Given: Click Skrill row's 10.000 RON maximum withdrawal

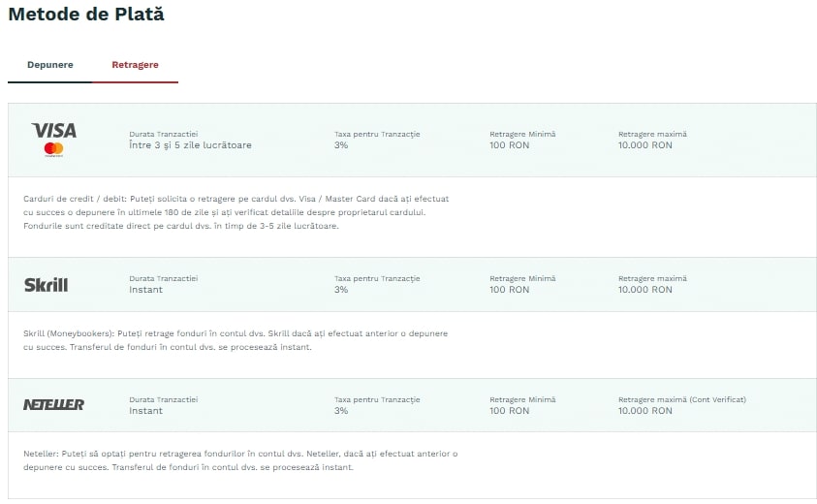Looking at the screenshot, I should [645, 290].
